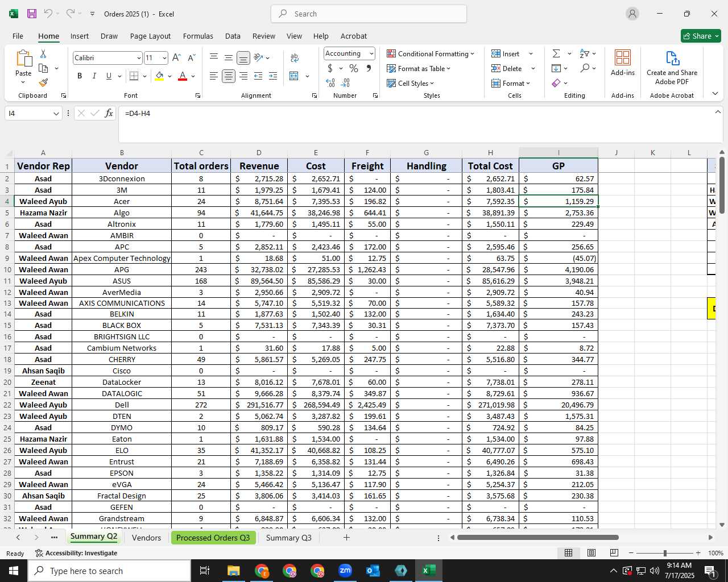Open Borders dropdown arrow
The height and width of the screenshot is (582, 728).
tap(144, 76)
